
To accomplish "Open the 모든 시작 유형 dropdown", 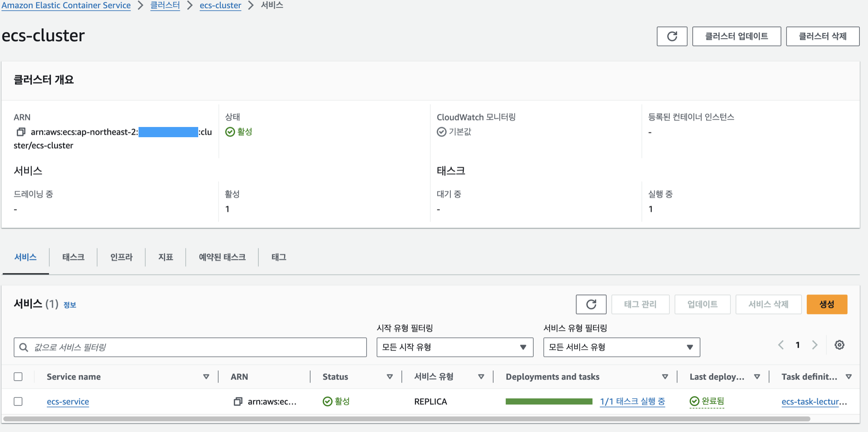I will click(455, 347).
